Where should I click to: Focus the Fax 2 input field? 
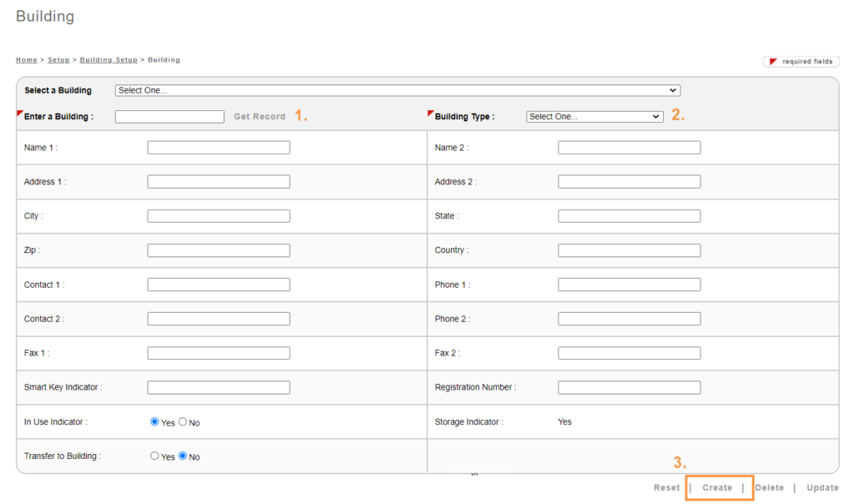click(630, 353)
